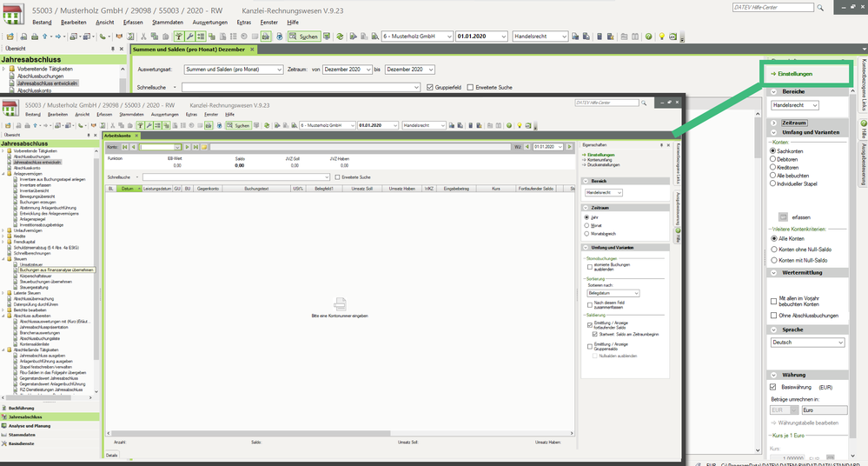Expand the Zeitraum section in back window right panel
This screenshot has height=466, width=868.
pos(774,123)
